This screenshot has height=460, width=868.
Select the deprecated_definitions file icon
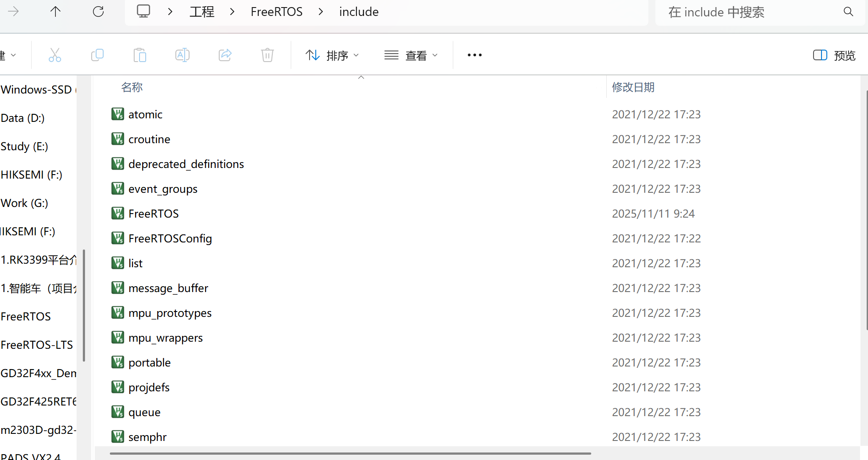117,164
